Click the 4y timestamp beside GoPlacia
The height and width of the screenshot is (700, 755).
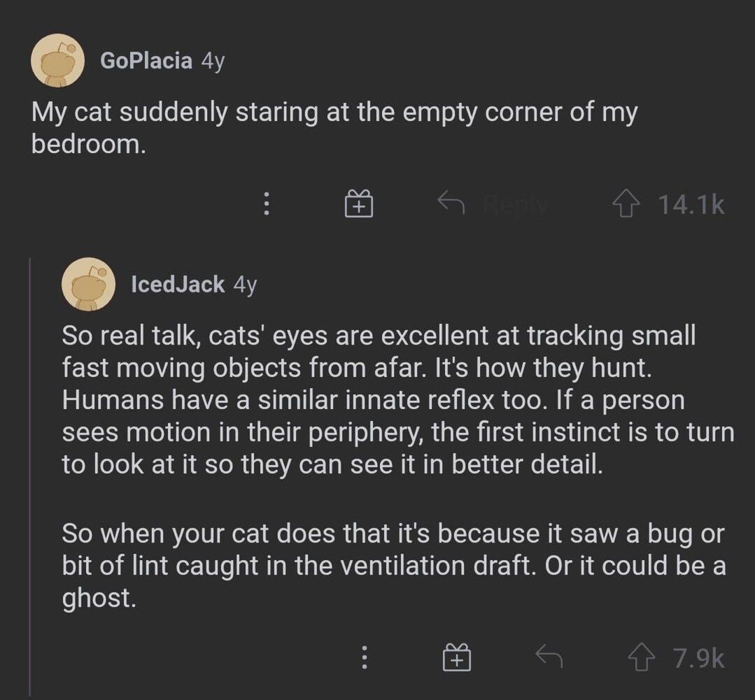coord(213,61)
